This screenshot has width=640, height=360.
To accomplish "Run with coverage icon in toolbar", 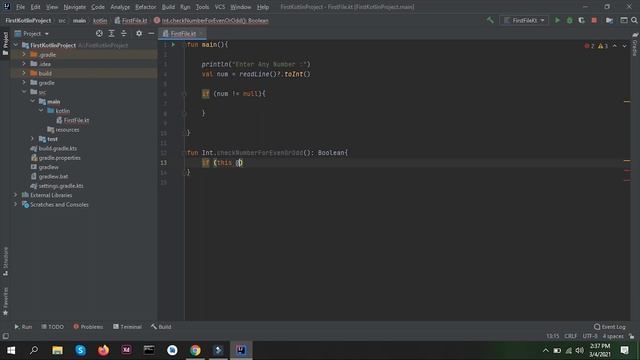I will click(x=582, y=20).
